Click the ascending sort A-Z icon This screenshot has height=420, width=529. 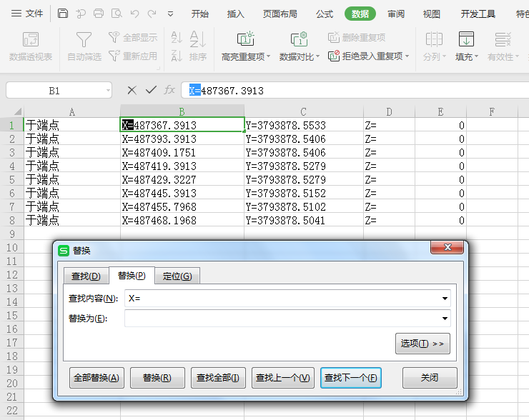(x=177, y=37)
